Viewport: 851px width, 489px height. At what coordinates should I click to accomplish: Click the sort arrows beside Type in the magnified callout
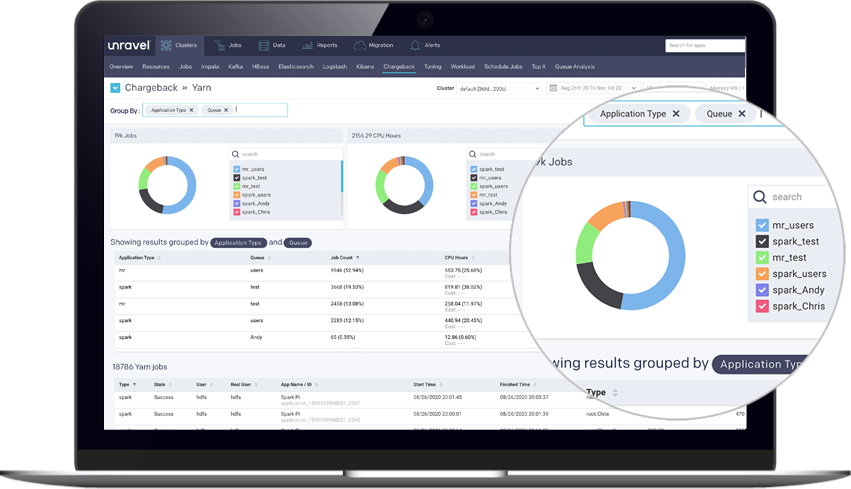coord(615,392)
